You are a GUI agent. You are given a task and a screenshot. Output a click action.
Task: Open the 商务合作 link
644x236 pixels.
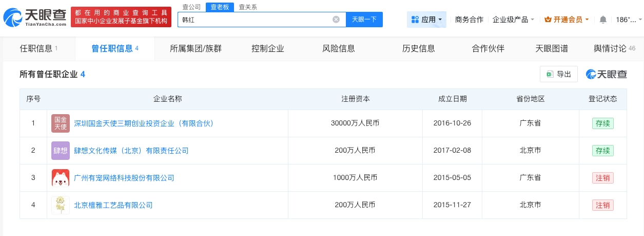pyautogui.click(x=469, y=20)
